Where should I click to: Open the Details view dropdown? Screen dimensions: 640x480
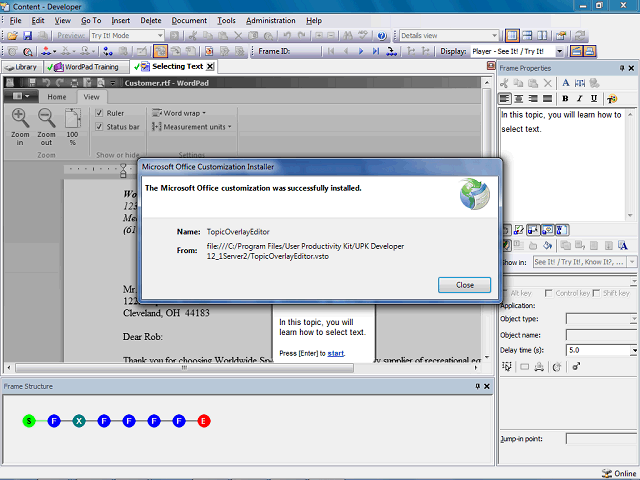pos(494,36)
